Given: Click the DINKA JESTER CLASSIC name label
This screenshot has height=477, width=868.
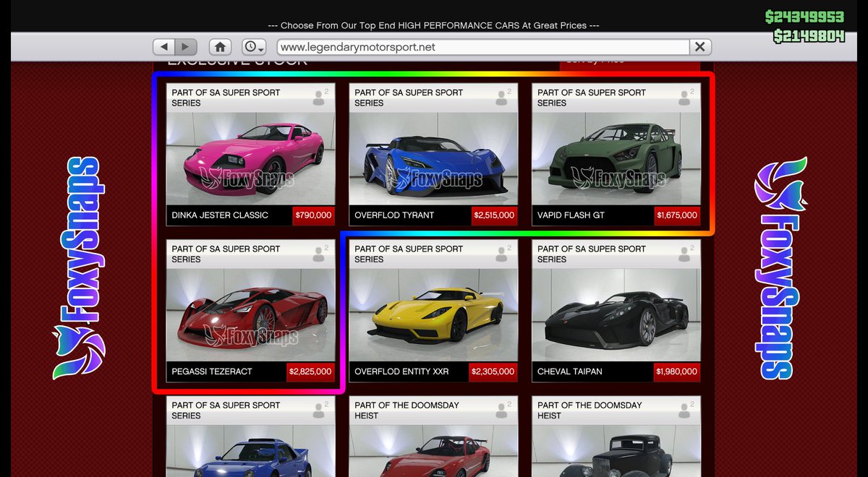Looking at the screenshot, I should click(x=220, y=215).
